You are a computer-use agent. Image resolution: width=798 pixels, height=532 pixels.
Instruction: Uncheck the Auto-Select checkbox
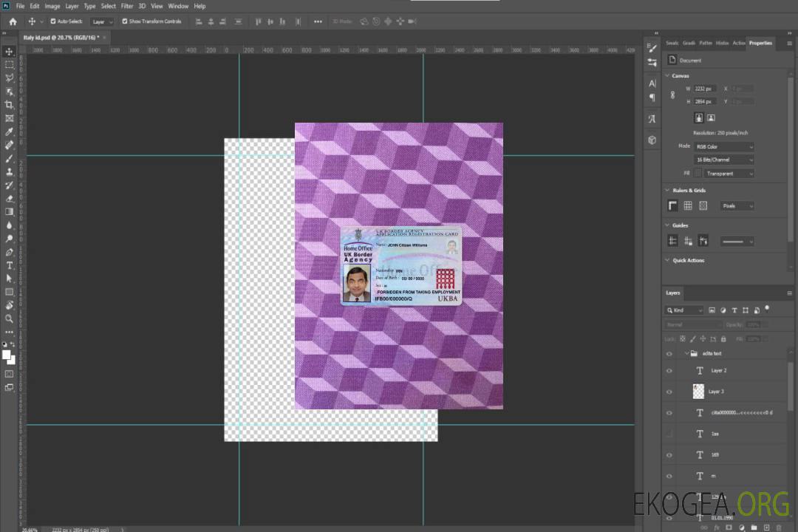point(53,21)
